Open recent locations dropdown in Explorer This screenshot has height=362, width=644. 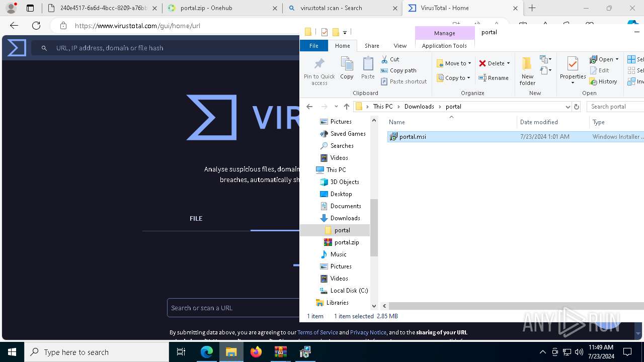(x=336, y=107)
